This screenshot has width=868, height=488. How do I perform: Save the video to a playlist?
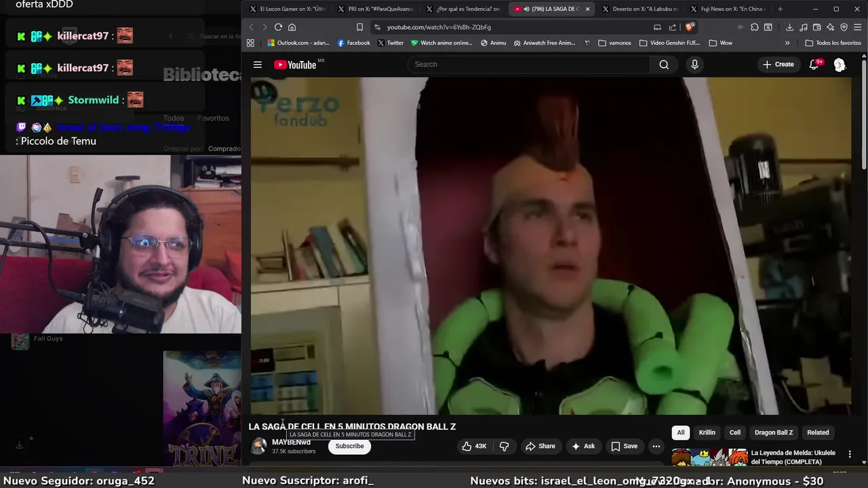(x=625, y=446)
